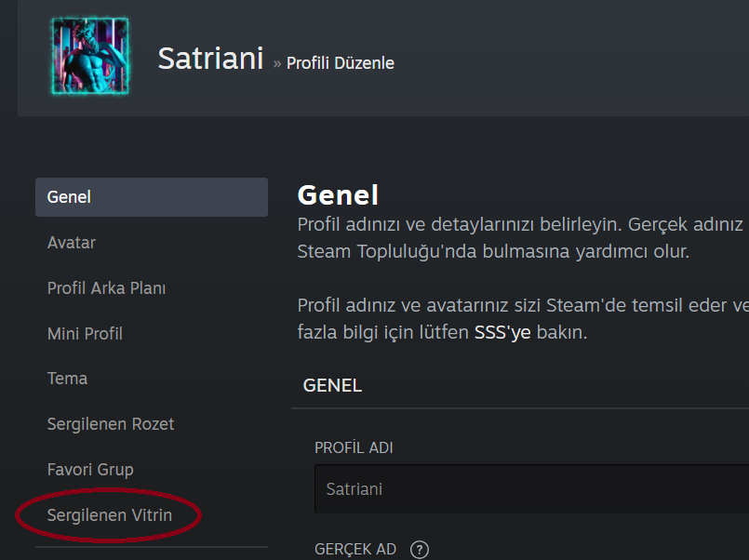Go to Mini Profil section

(x=85, y=333)
